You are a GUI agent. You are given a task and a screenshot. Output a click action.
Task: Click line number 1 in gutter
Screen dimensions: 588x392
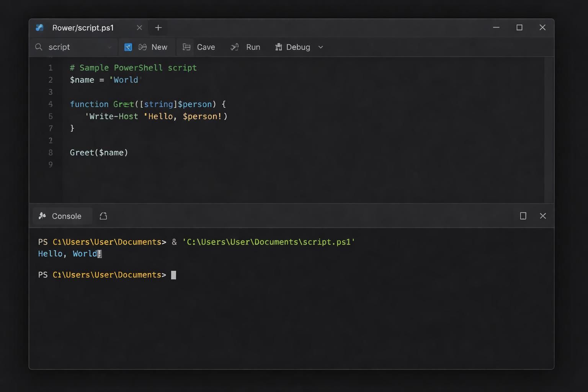[x=51, y=68]
